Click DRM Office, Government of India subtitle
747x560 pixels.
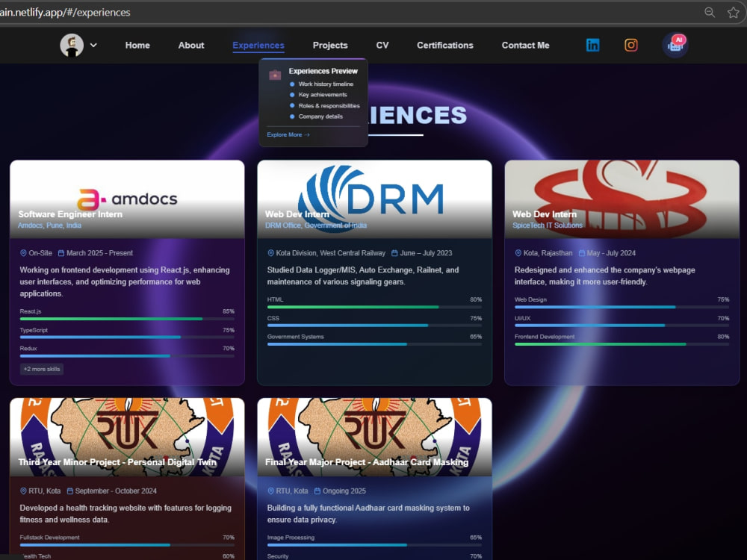coord(316,225)
